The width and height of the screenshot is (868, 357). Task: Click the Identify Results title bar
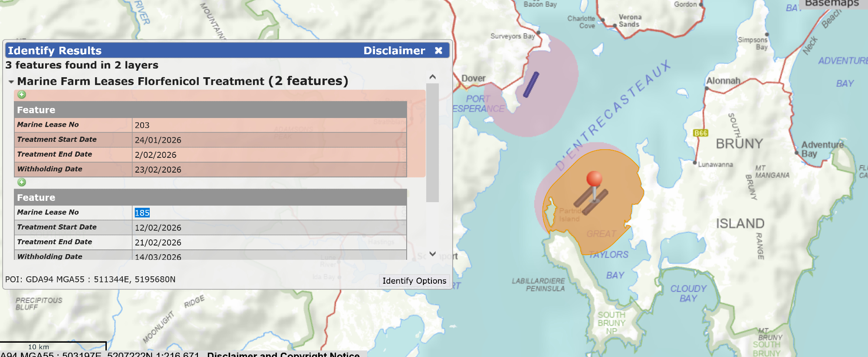tap(174, 51)
